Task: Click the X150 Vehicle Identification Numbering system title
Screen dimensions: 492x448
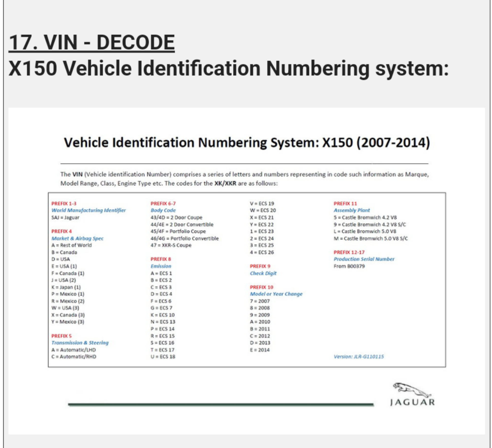Action: [228, 68]
